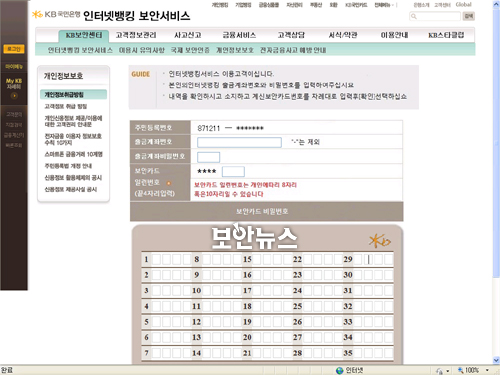This screenshot has width=500, height=375.
Task: Open the 고객상담 menu
Action: click(x=291, y=35)
